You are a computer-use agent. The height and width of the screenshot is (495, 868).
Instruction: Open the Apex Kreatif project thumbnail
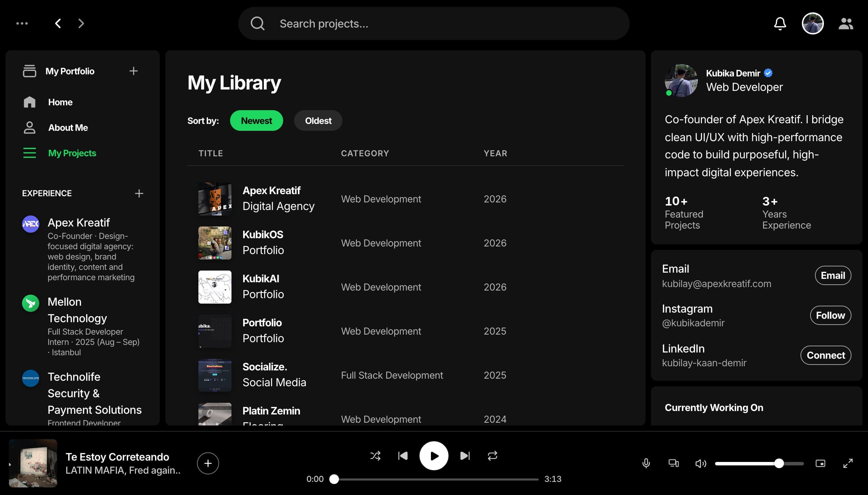[215, 199]
